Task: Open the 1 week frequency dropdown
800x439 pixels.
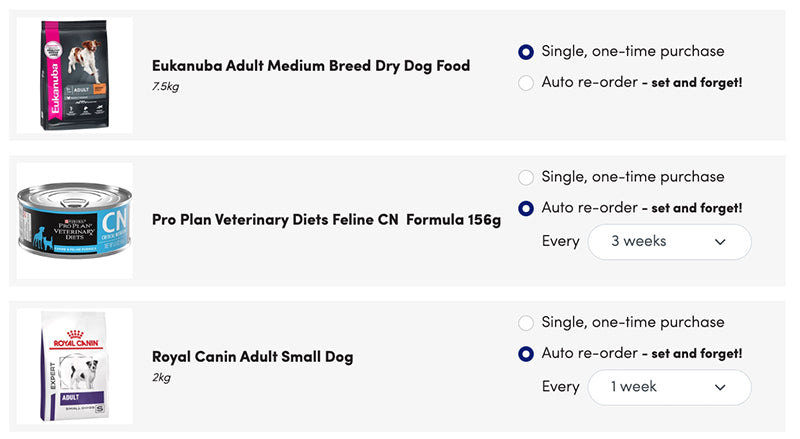Action: click(668, 387)
